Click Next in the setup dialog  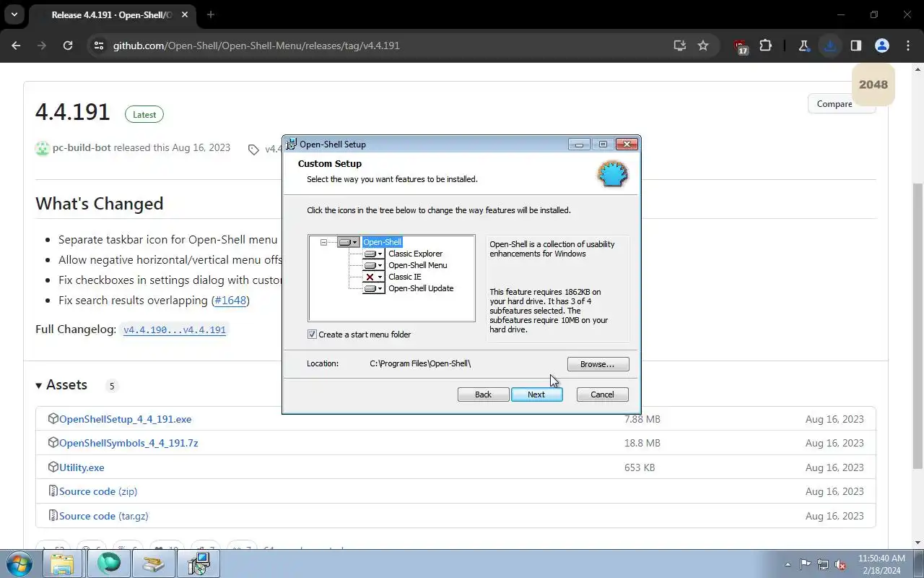click(536, 394)
